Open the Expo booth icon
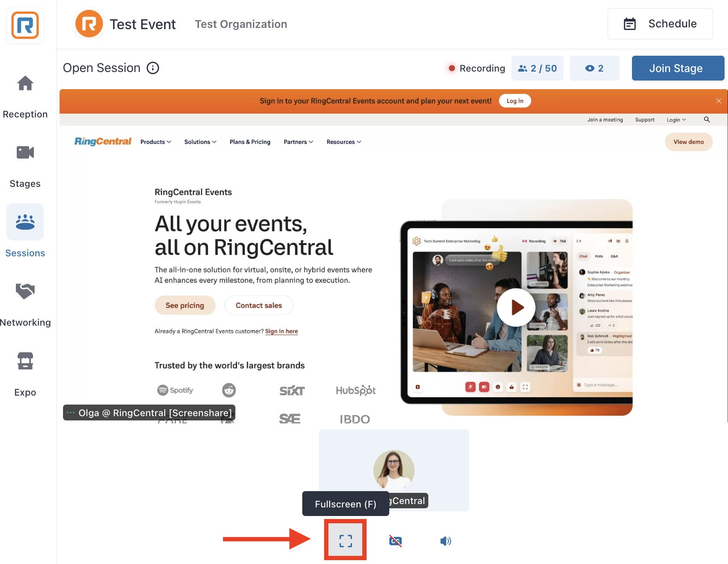 click(25, 361)
